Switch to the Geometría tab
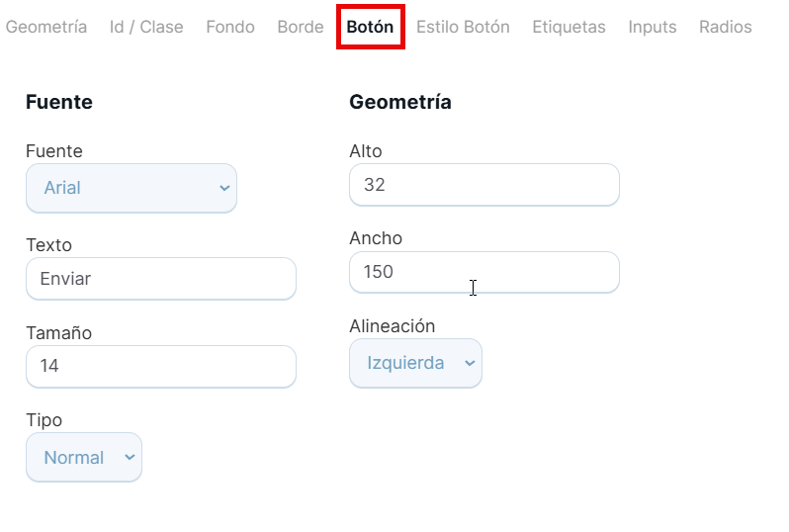Screen dimensions: 789x532 [x=46, y=27]
